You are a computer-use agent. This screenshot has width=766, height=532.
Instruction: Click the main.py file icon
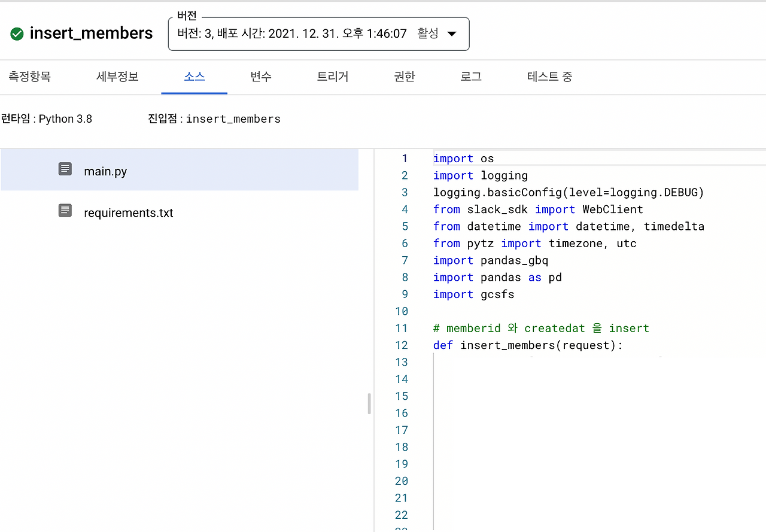click(x=65, y=169)
